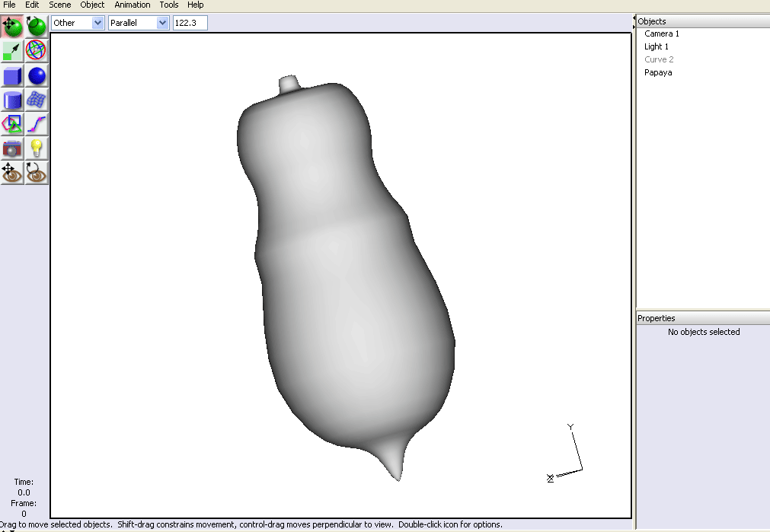Select the Move Object tool
This screenshot has width=770, height=532.
12,27
